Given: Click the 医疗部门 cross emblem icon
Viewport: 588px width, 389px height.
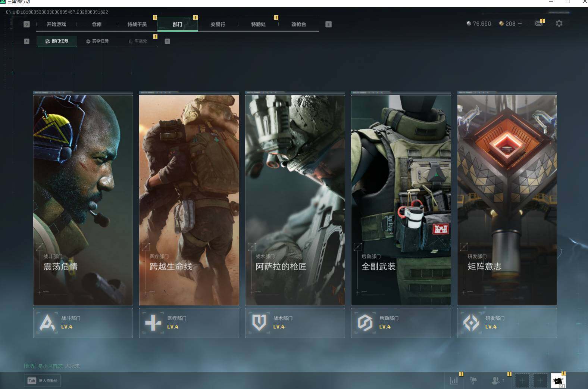Looking at the screenshot, I should 153,323.
